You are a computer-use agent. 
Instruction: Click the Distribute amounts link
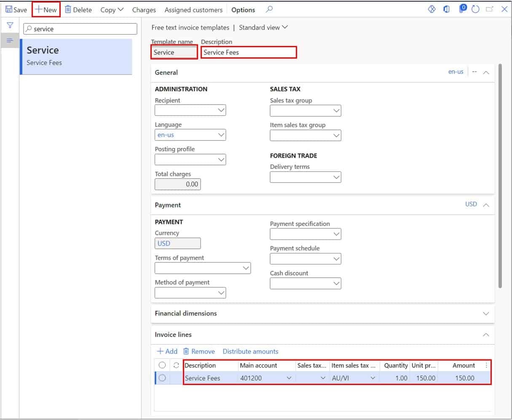click(250, 351)
